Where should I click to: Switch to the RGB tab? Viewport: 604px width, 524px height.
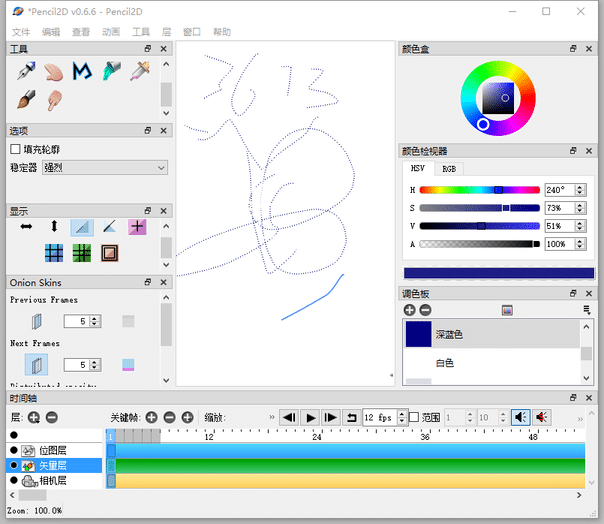(449, 169)
